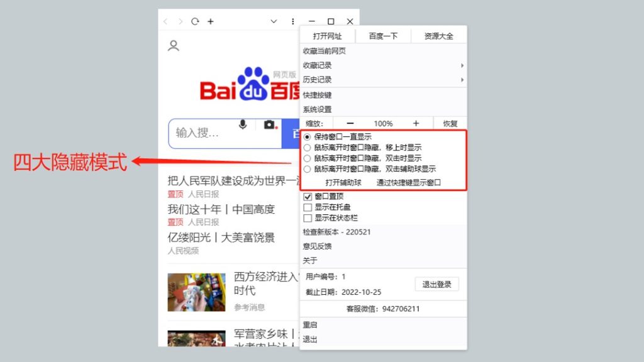Click the microphone voice search icon

(243, 124)
